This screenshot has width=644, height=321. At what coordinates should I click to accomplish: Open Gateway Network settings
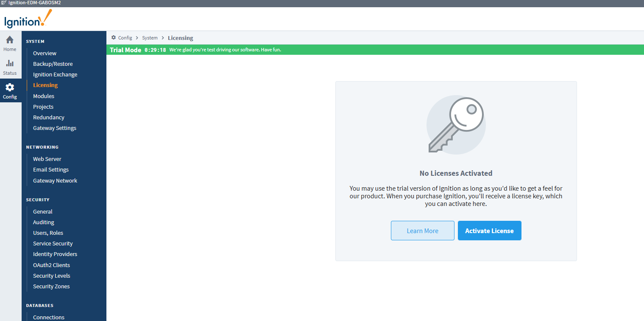click(55, 180)
